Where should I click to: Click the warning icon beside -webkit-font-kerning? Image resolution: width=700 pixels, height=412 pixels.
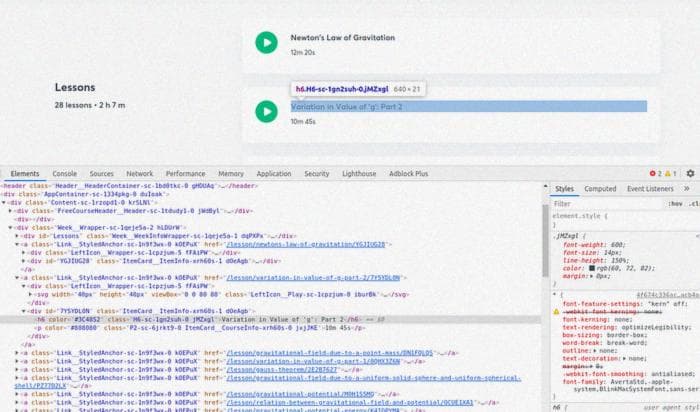pos(556,312)
